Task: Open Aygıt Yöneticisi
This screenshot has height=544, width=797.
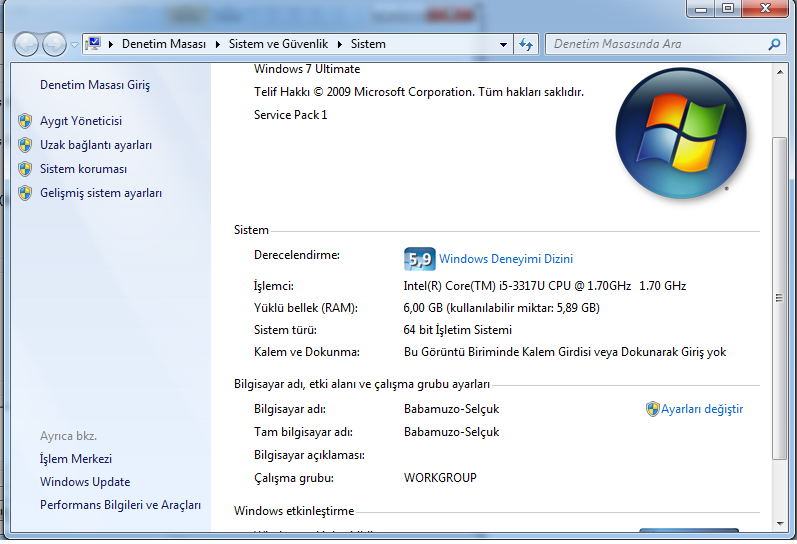Action: (x=81, y=121)
